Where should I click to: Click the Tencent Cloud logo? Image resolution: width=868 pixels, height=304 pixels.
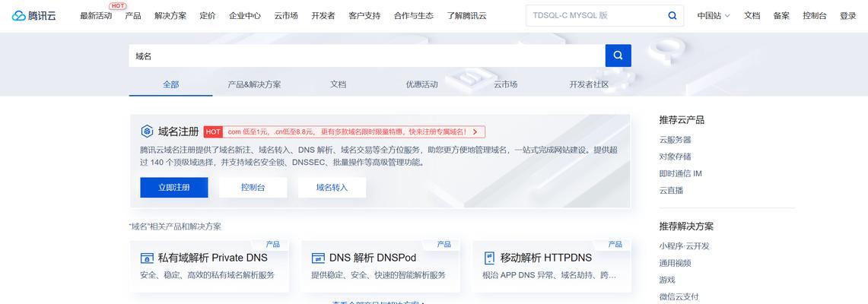pyautogui.click(x=34, y=15)
